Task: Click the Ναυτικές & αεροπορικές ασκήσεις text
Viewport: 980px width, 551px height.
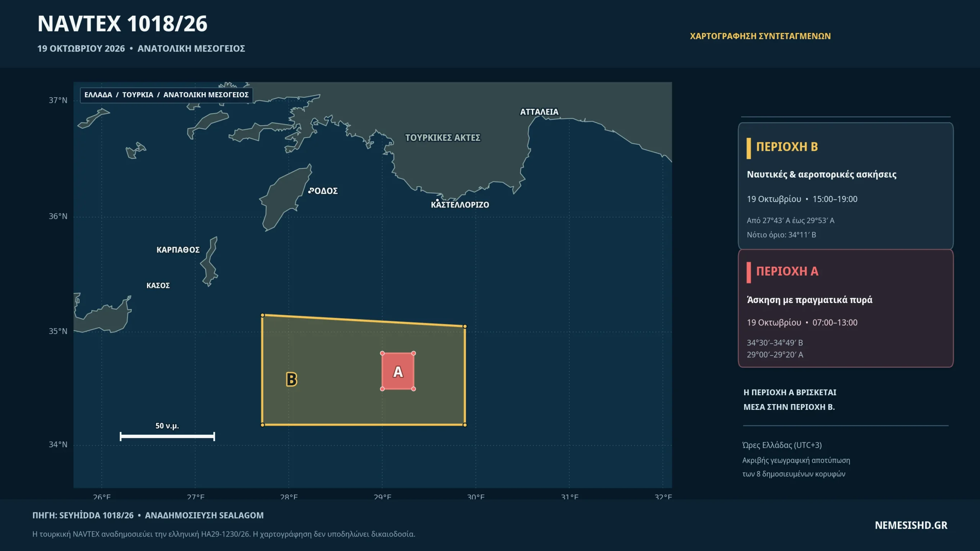Action: coord(822,174)
